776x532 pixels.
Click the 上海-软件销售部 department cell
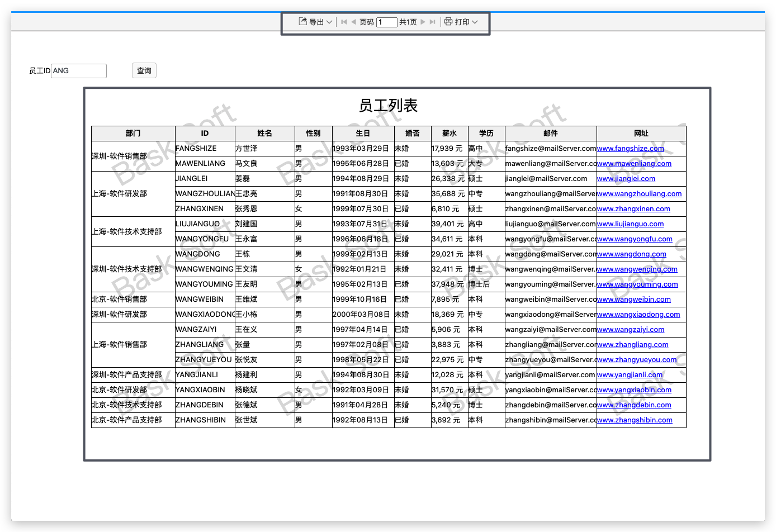(x=133, y=345)
